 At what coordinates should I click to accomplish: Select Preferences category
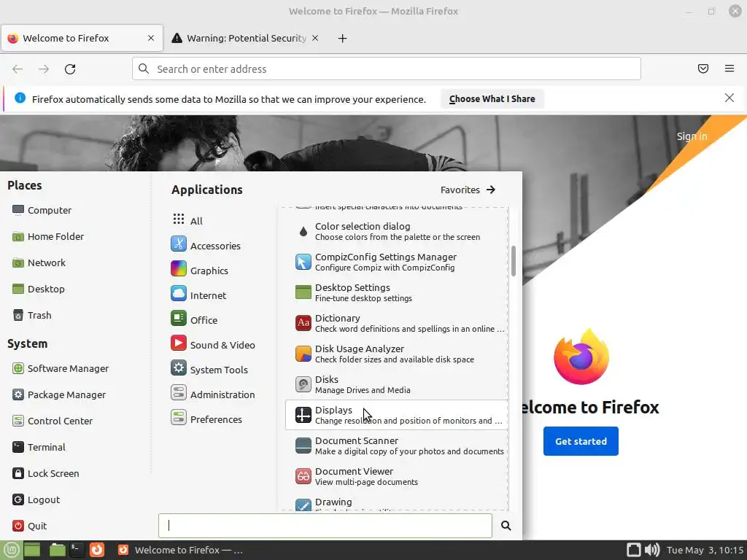(x=206, y=419)
